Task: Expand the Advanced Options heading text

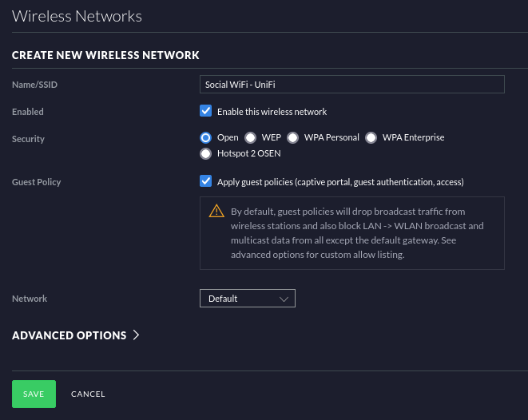Action: point(69,335)
